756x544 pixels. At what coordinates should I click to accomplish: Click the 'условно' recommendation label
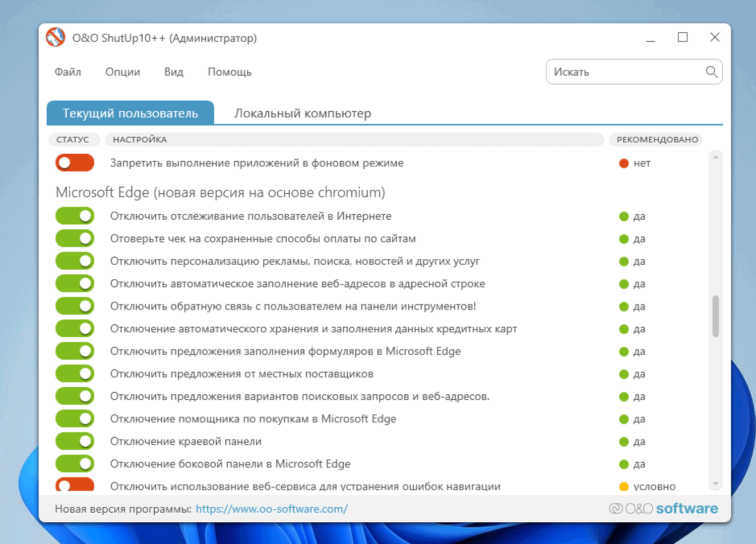(655, 487)
